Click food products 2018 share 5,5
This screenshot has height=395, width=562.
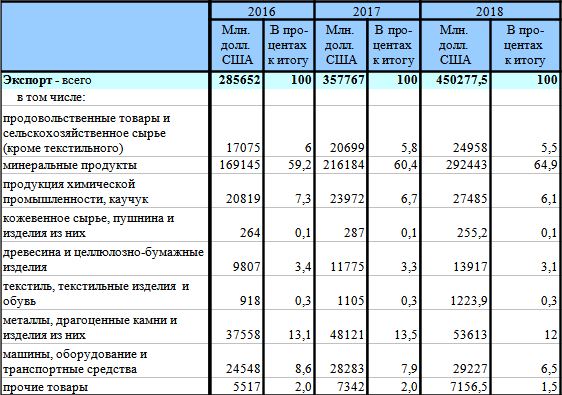point(549,148)
